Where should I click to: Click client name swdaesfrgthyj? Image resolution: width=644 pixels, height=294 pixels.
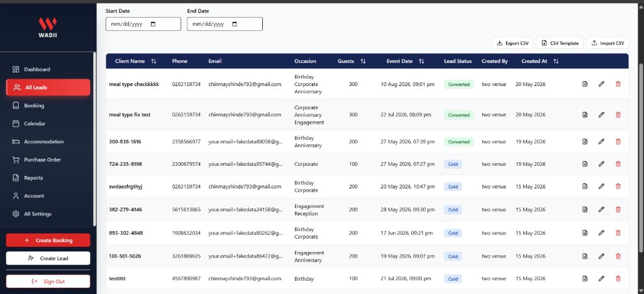(x=126, y=187)
